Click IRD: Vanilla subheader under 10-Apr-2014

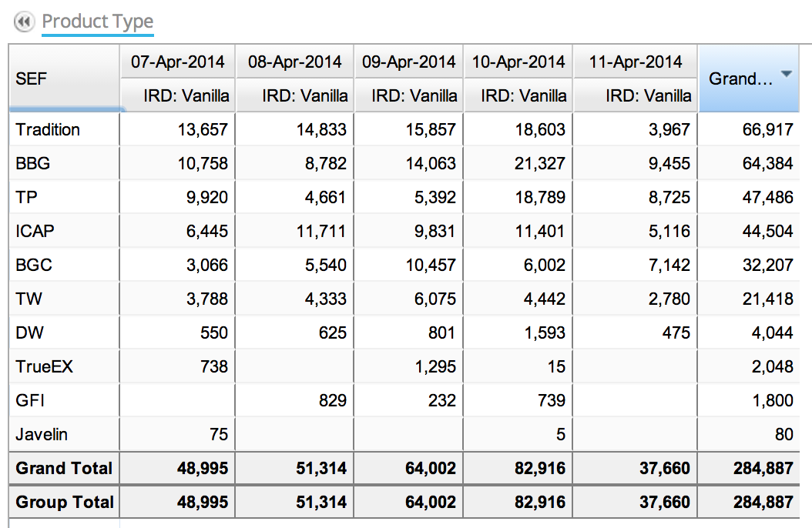(x=518, y=95)
